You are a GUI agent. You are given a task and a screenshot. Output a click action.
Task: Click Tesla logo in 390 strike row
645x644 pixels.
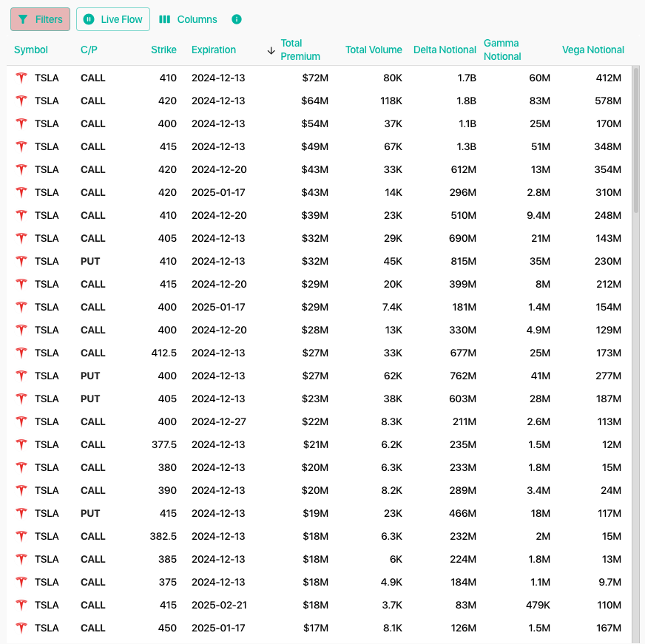(x=21, y=491)
